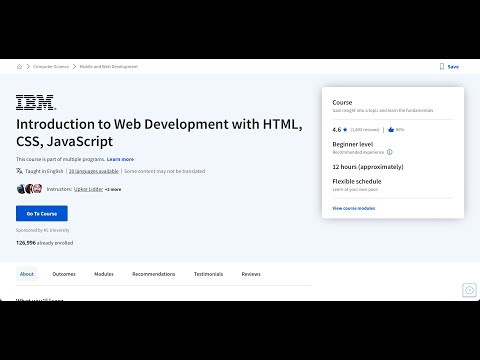Open the Computer Science breadcrumb link
The image size is (480, 360).
coord(51,67)
